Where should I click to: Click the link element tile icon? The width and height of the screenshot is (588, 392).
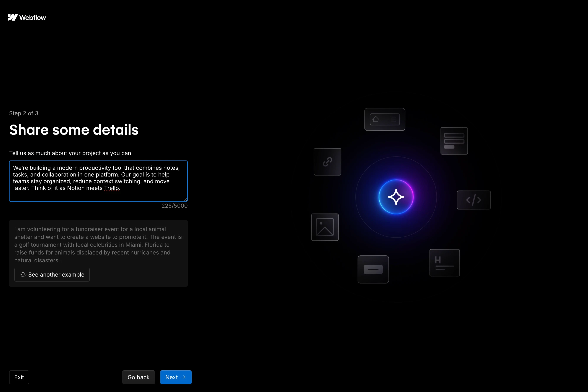pos(327,162)
